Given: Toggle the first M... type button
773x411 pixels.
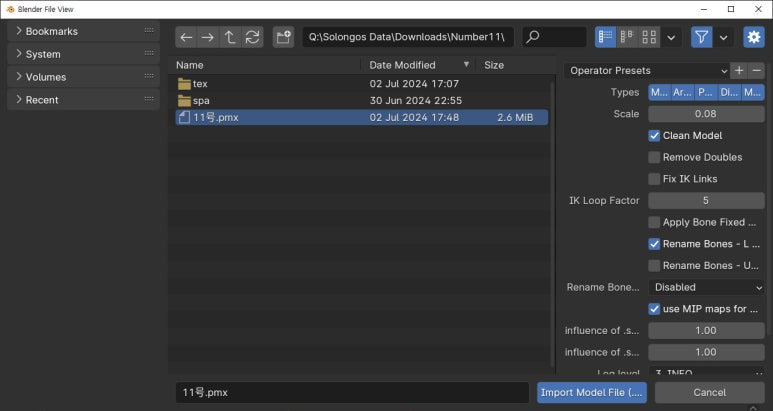Looking at the screenshot, I should (x=660, y=92).
